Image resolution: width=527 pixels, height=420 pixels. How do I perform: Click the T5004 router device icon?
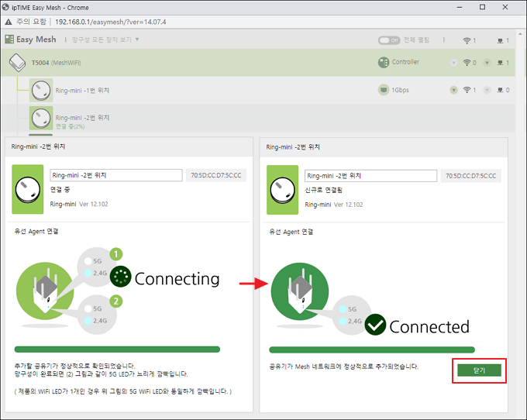(17, 63)
